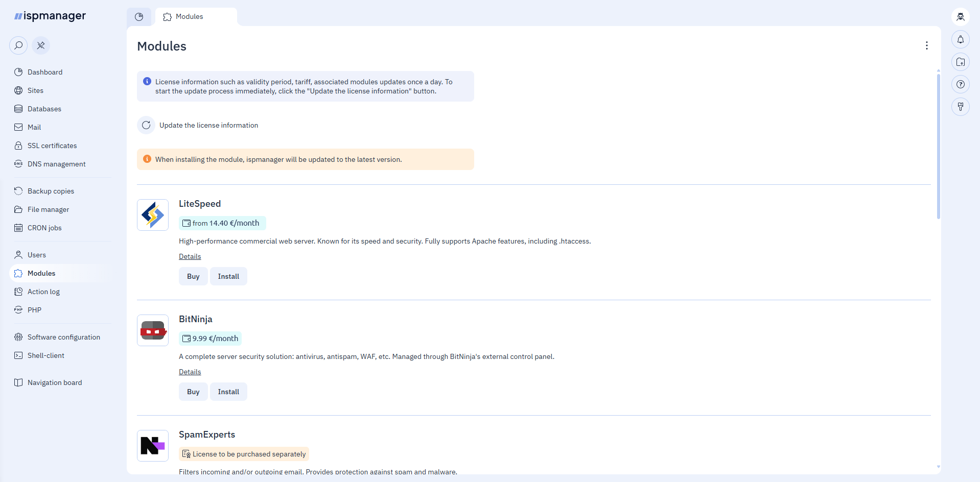Click the scroll down arrow at bottom

[x=938, y=467]
